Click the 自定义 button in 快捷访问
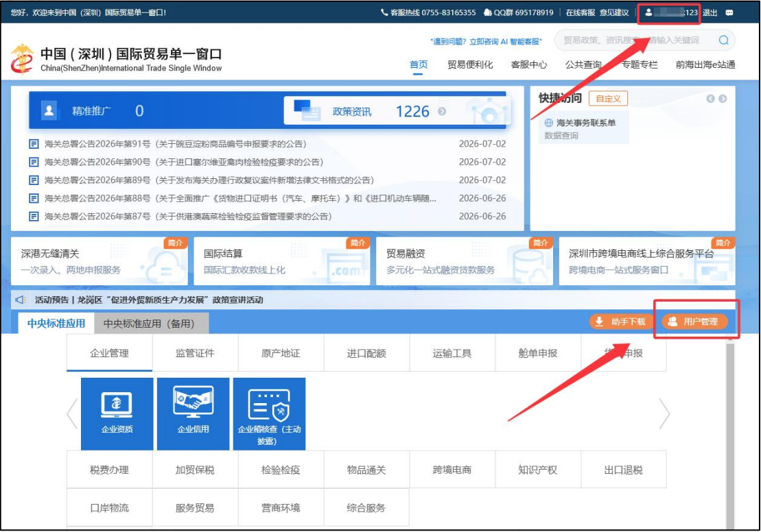 pyautogui.click(x=608, y=99)
